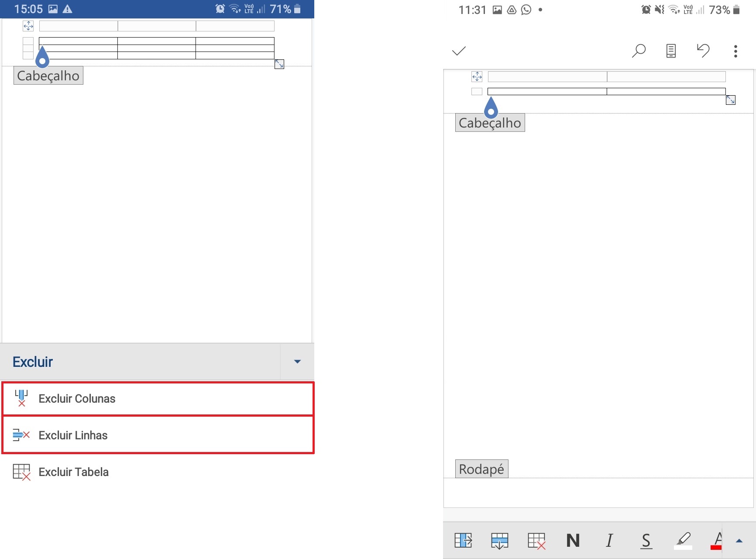Switch to reading view document icon
This screenshot has height=559, width=756.
pos(671,51)
